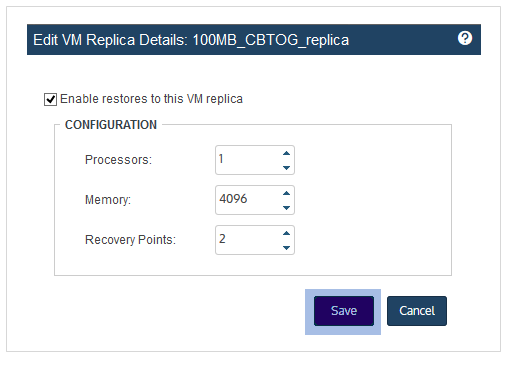Viewport: 529px width, 373px height.
Task: Uncheck Enable restores to this VM replica
Action: (50, 99)
